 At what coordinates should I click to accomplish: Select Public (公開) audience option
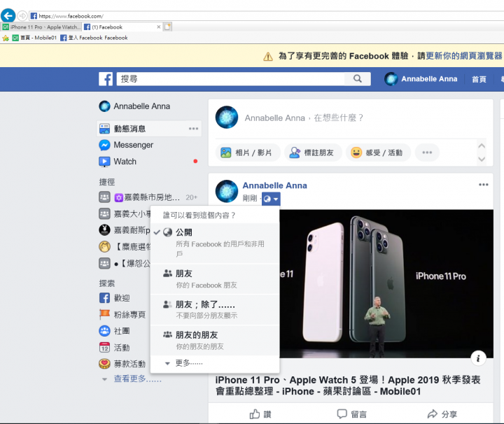[215, 243]
